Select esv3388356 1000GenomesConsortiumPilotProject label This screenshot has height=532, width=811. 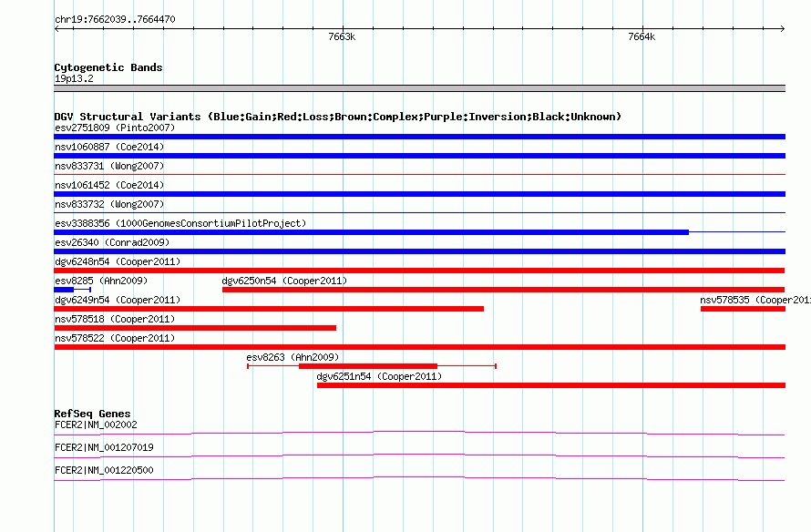point(180,223)
